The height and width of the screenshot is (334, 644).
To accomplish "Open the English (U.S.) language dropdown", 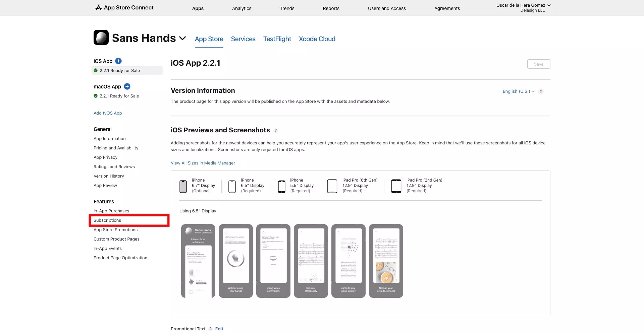I will (519, 91).
